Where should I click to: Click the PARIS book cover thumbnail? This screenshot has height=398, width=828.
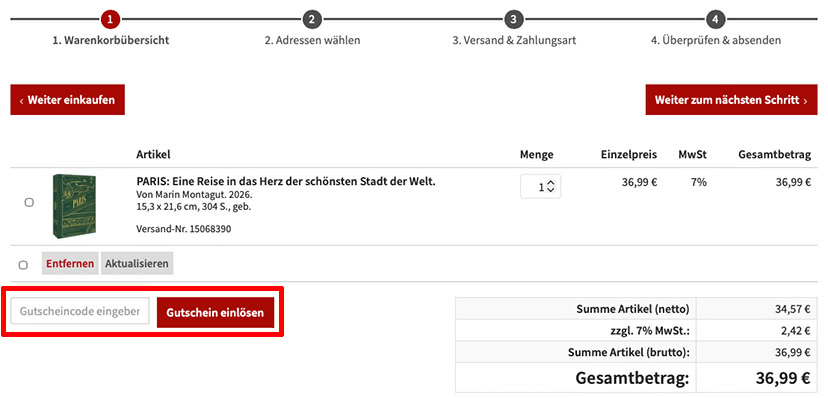coord(74,206)
